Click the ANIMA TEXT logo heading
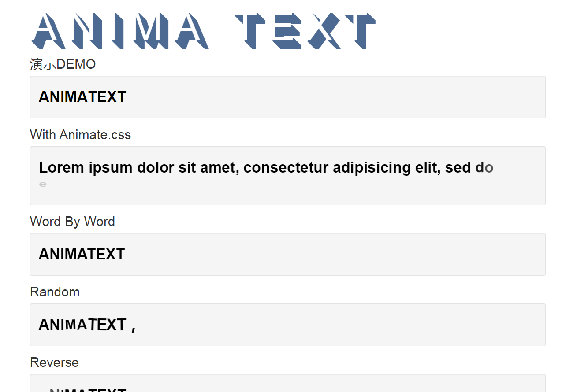Screen dimensions: 562x392 [203, 31]
